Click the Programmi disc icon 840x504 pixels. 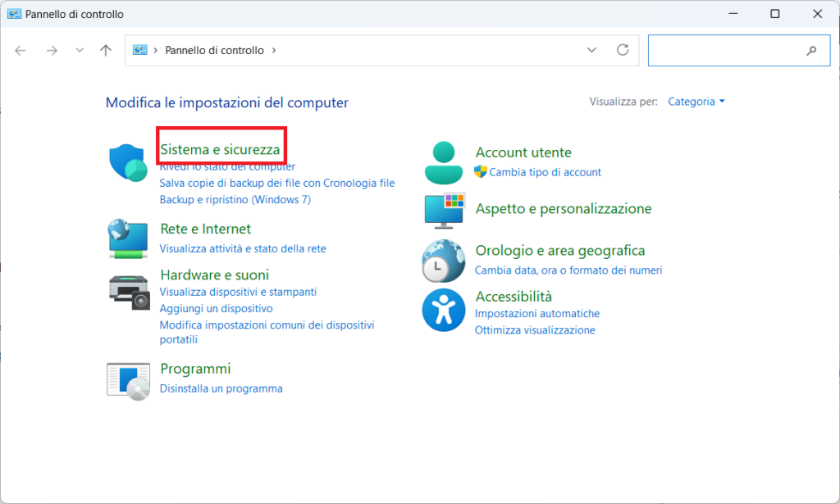[129, 380]
